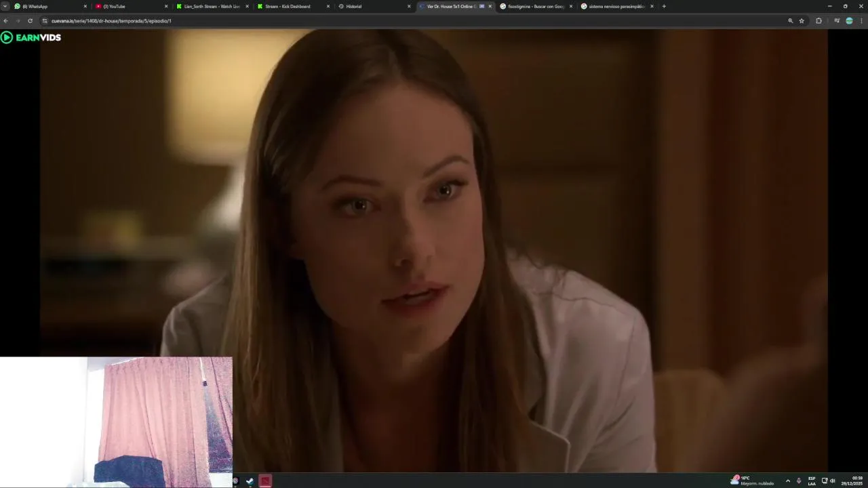Go forward to the next page
Image resolution: width=868 pixels, height=488 pixels.
coord(18,21)
